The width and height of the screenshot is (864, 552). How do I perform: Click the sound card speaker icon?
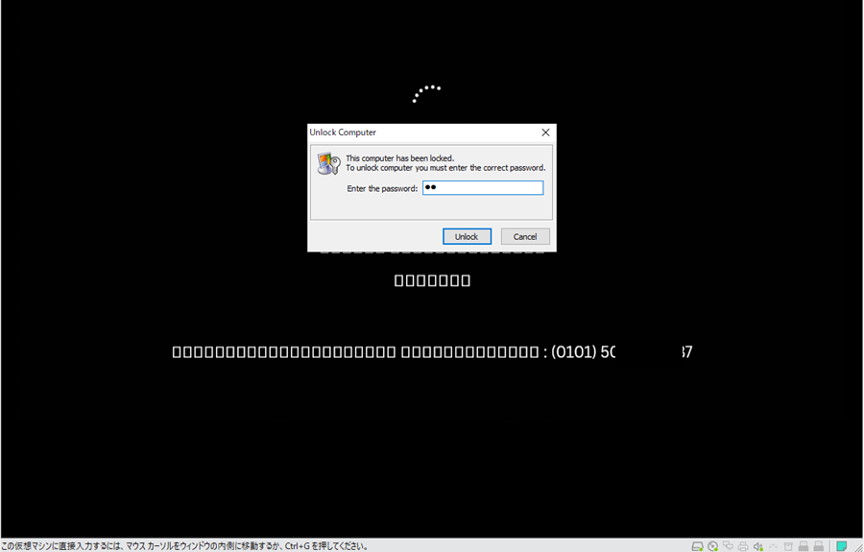[x=758, y=546]
